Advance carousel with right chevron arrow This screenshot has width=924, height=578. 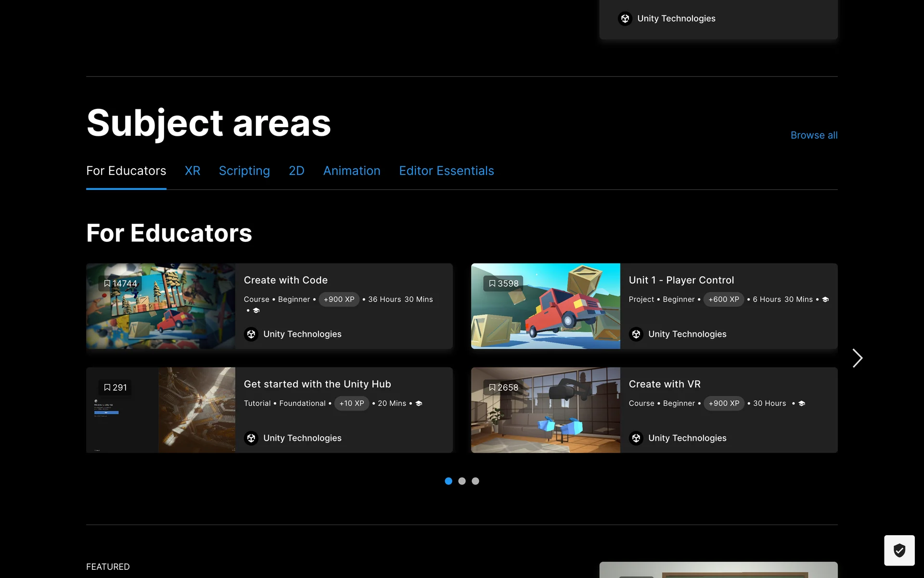pos(857,358)
